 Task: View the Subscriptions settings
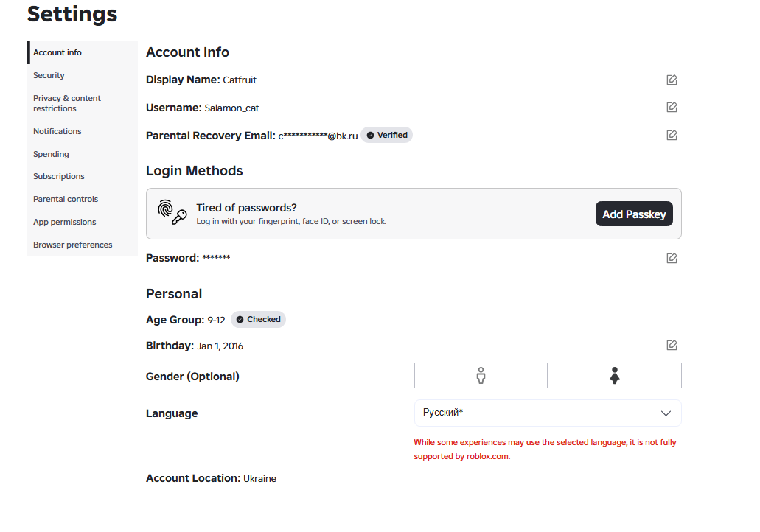click(x=59, y=176)
